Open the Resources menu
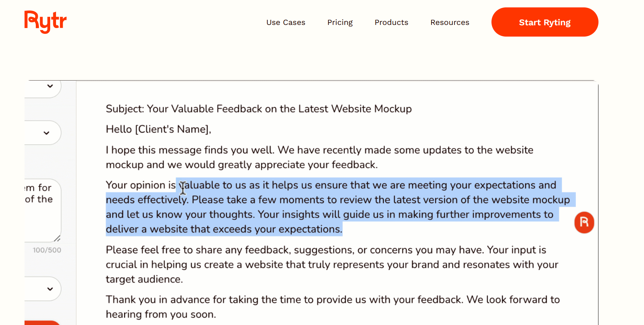Screen dimensions: 644x325 (449, 23)
